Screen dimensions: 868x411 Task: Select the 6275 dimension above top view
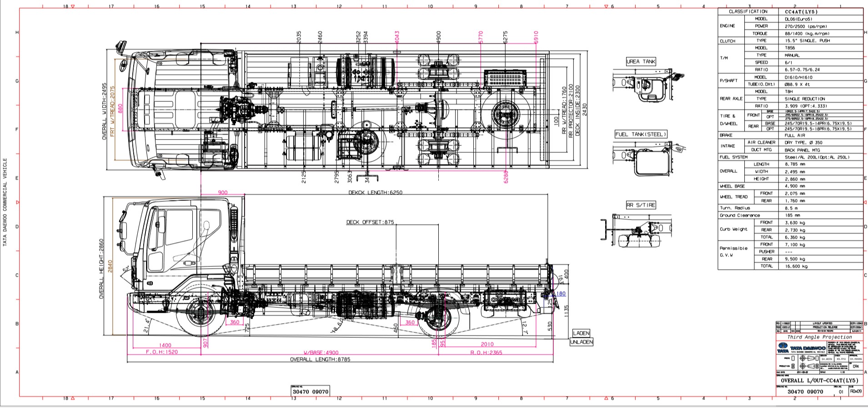[x=505, y=37]
